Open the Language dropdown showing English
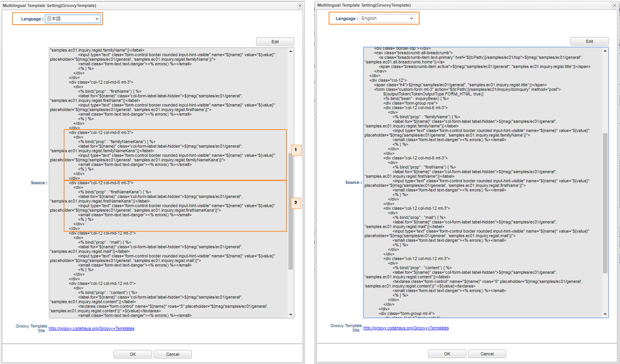The image size is (620, 364). 387,18
